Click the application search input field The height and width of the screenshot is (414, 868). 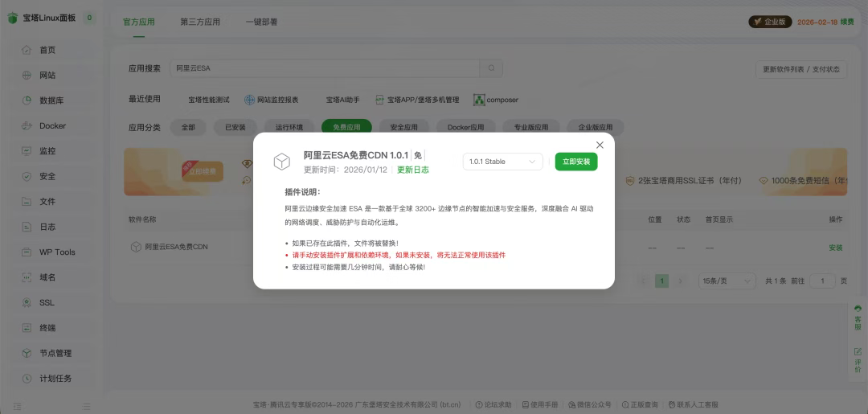325,69
